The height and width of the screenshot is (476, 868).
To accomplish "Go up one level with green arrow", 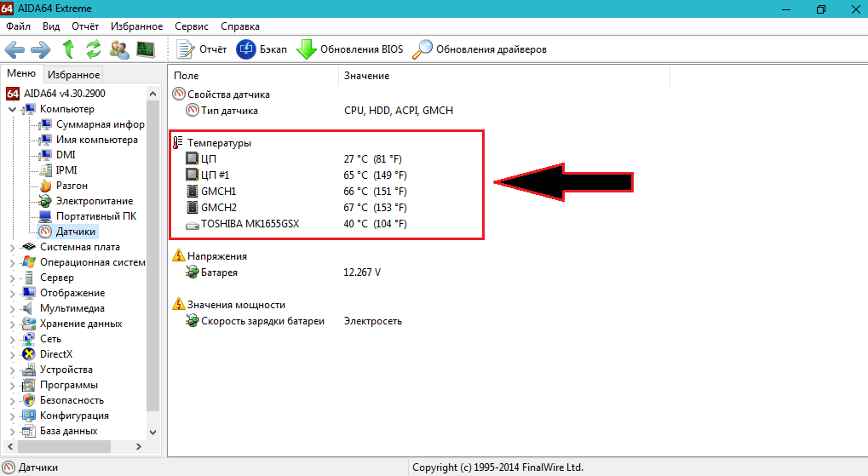I will point(68,49).
